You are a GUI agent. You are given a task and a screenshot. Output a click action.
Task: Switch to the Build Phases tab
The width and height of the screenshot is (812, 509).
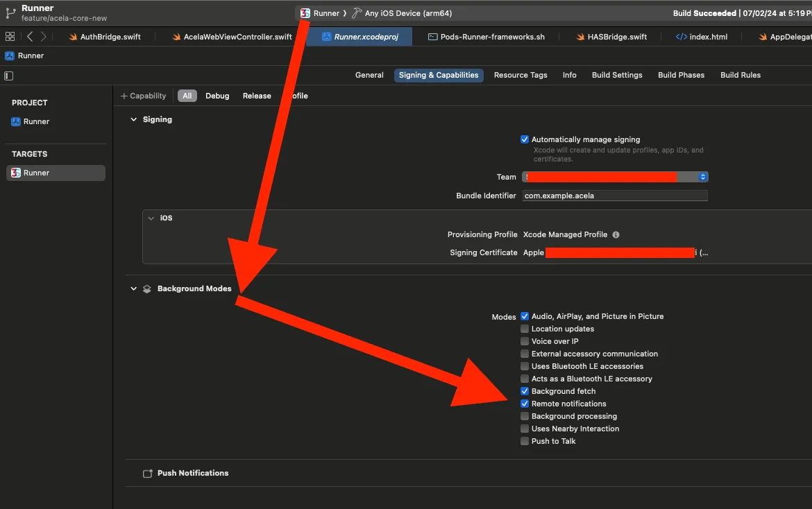(681, 75)
